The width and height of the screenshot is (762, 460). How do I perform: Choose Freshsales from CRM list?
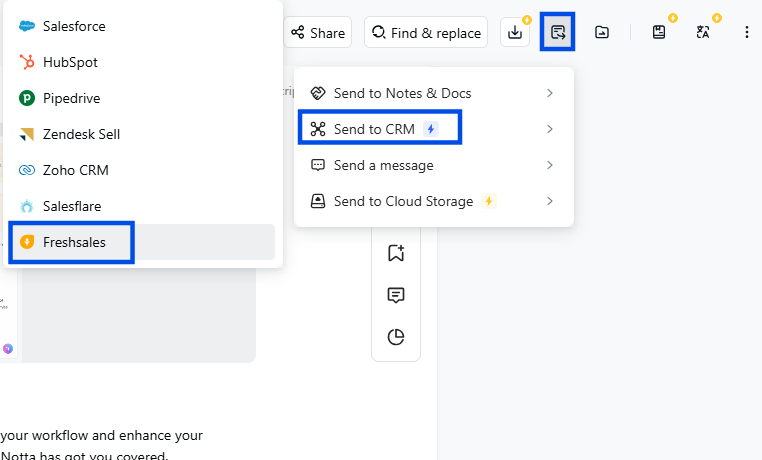click(x=142, y=242)
